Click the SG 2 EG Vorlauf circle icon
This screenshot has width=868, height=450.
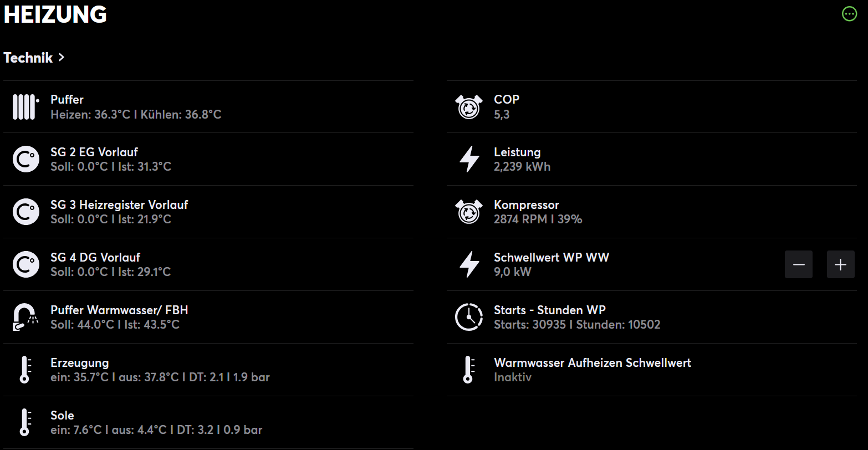[x=25, y=160]
